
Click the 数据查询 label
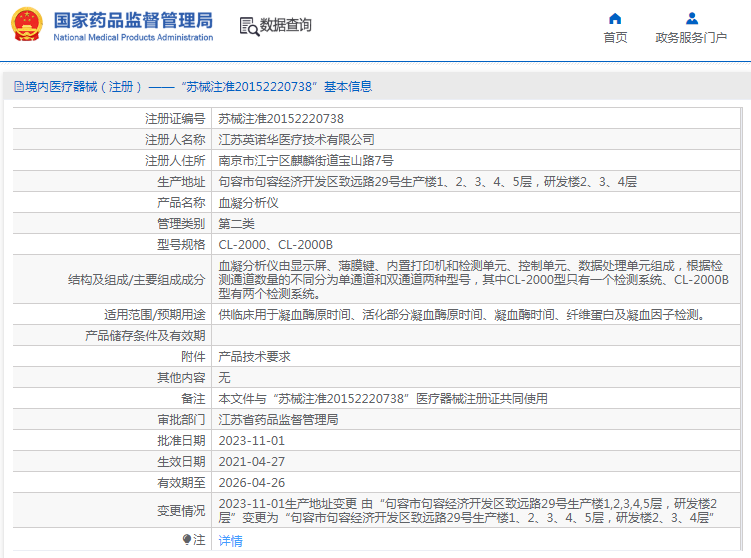point(285,25)
